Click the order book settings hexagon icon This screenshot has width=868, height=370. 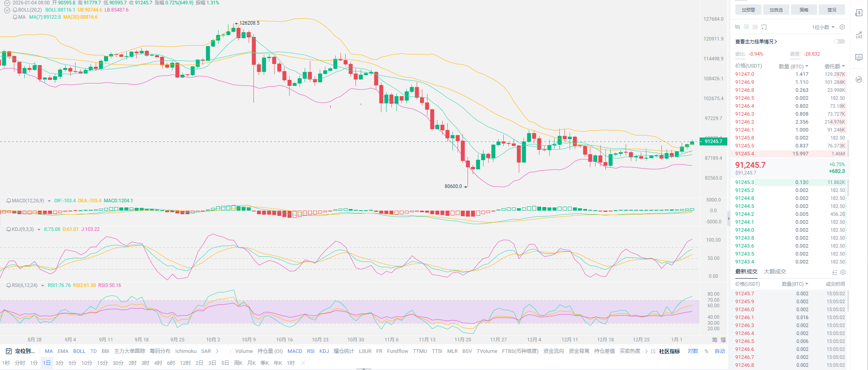(842, 27)
